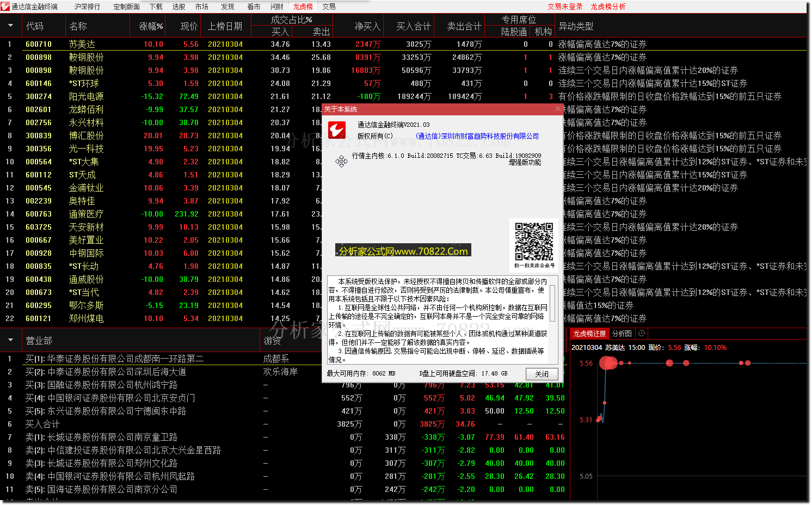Sort by the 卖出合计 column header
The image size is (812, 505).
[464, 26]
